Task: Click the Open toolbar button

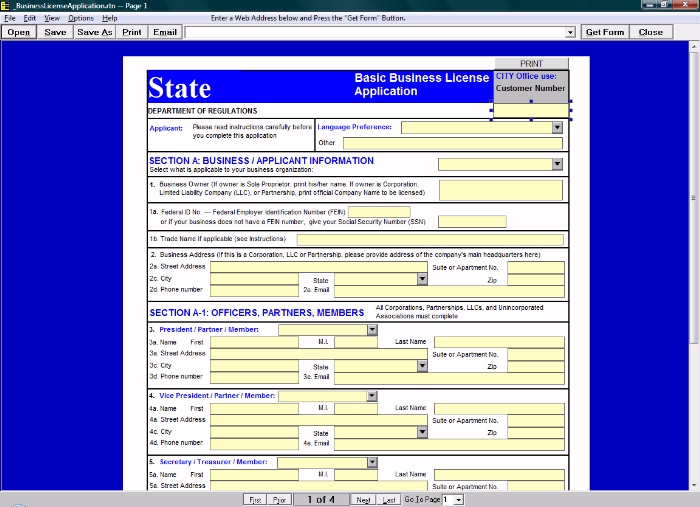Action: (x=19, y=32)
